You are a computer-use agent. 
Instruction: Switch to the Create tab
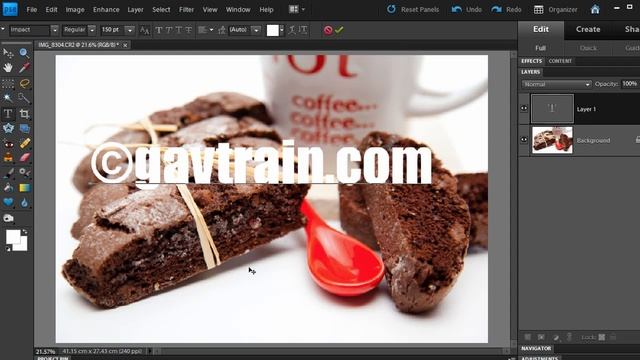point(588,29)
